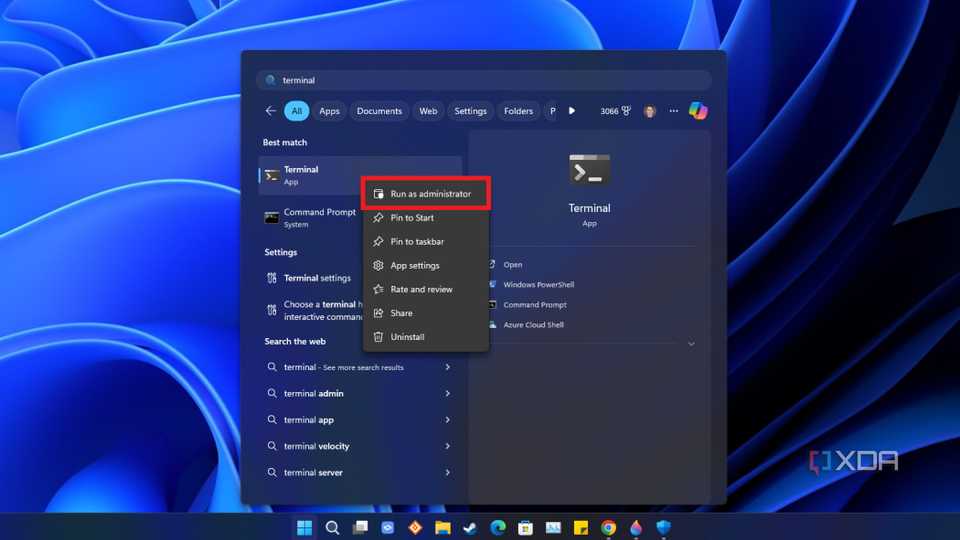Click large Terminal icon in preview pane
Viewport: 960px width, 540px height.
[589, 170]
